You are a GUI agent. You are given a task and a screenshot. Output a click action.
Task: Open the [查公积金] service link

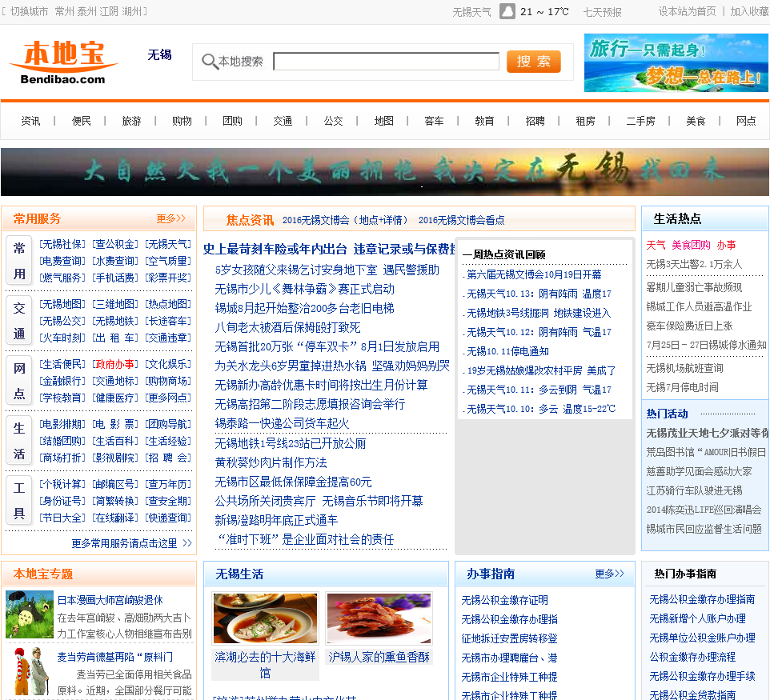115,244
